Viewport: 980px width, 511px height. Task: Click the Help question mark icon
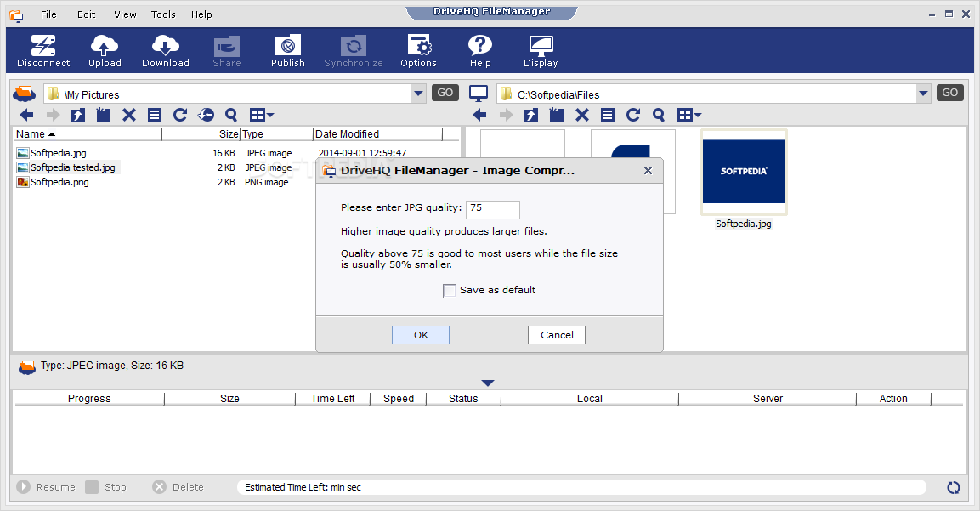tap(480, 51)
